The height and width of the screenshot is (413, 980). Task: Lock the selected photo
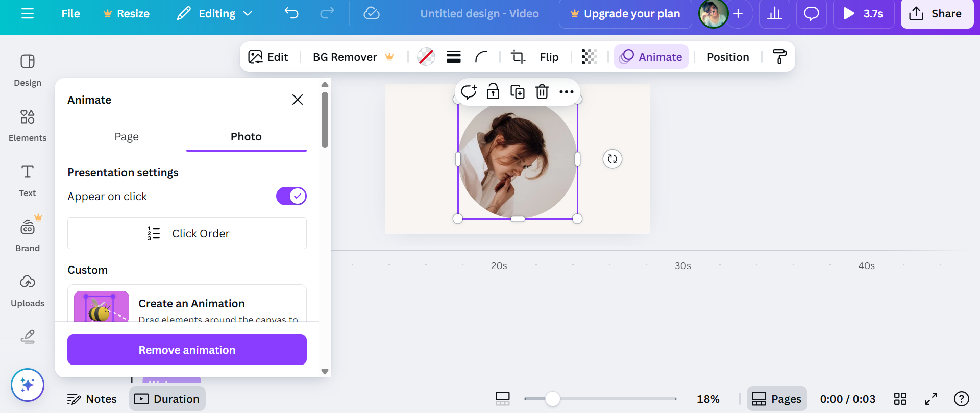[493, 92]
